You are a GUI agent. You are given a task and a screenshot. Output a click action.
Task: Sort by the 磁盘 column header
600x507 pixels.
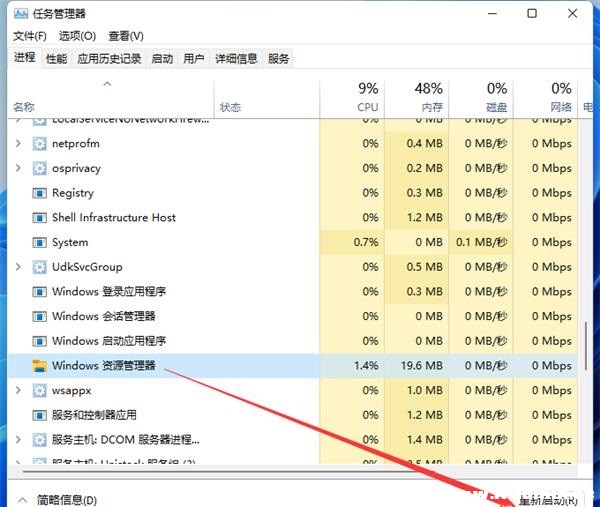(x=481, y=98)
